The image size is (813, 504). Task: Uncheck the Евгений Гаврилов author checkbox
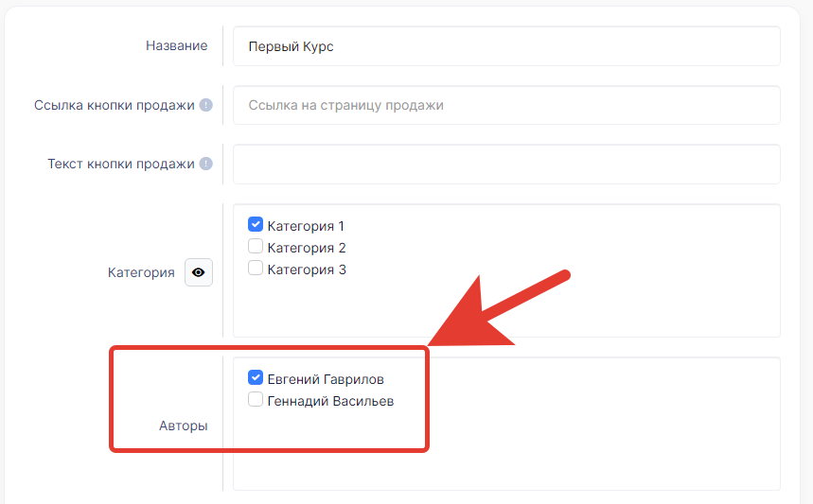click(x=255, y=378)
